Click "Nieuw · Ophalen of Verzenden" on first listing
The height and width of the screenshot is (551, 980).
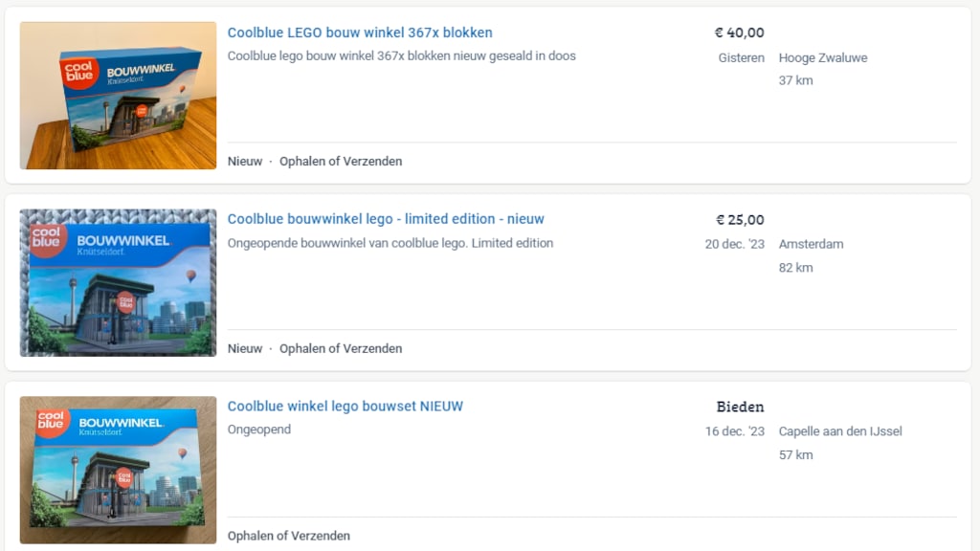pyautogui.click(x=315, y=162)
